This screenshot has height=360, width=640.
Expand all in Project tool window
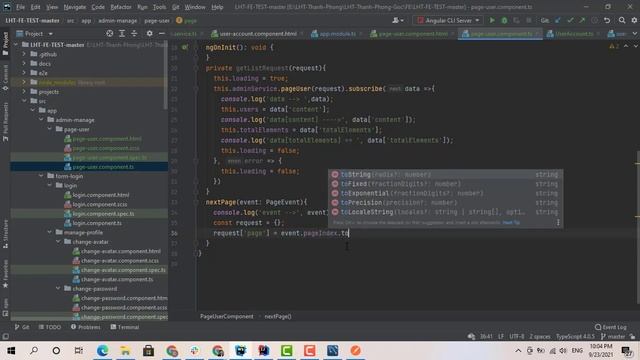tap(122, 33)
